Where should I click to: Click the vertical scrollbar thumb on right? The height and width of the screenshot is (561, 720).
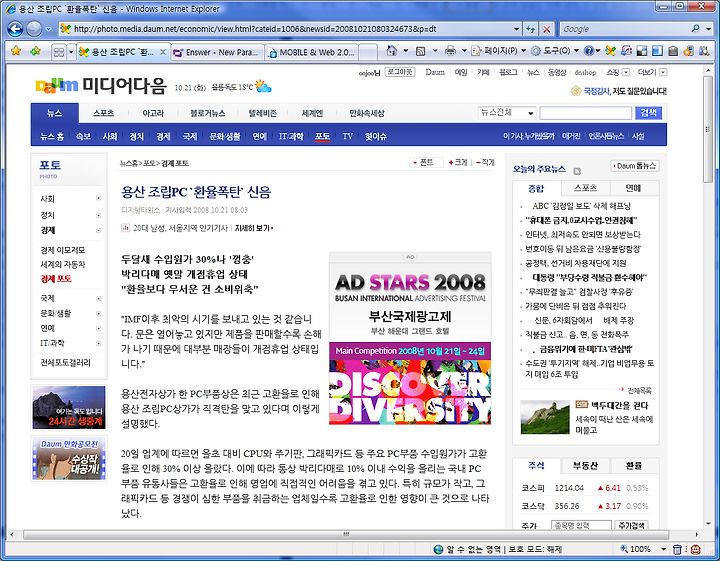[709, 129]
